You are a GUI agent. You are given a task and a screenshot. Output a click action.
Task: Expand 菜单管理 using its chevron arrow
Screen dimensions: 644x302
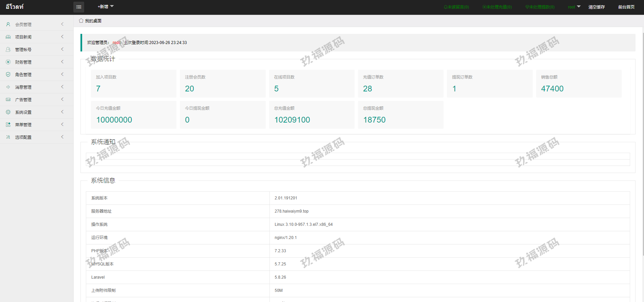point(62,125)
